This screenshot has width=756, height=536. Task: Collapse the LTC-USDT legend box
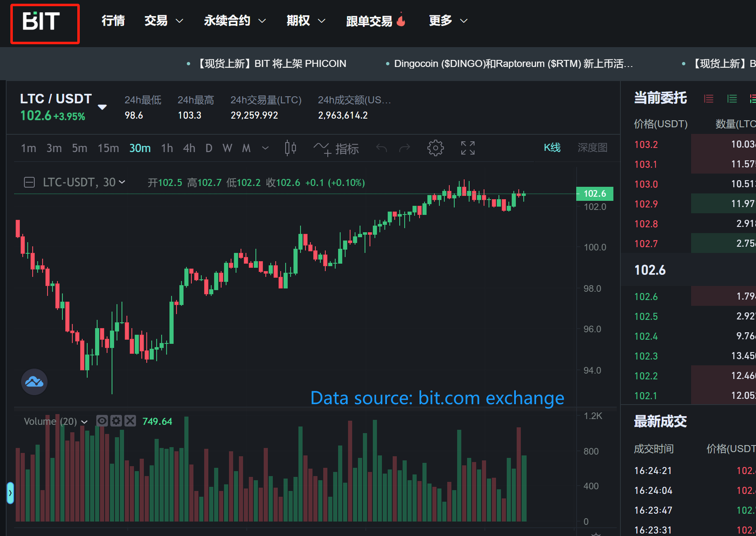(x=29, y=182)
